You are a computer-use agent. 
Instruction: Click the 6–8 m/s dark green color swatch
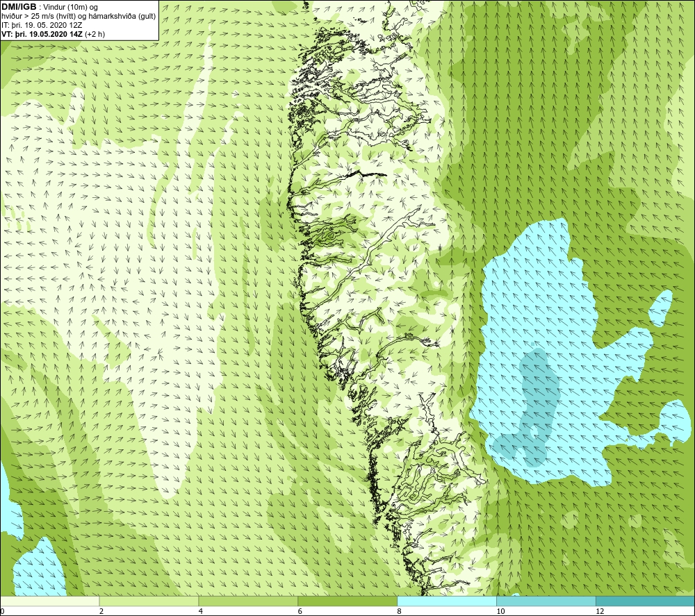(x=347, y=601)
